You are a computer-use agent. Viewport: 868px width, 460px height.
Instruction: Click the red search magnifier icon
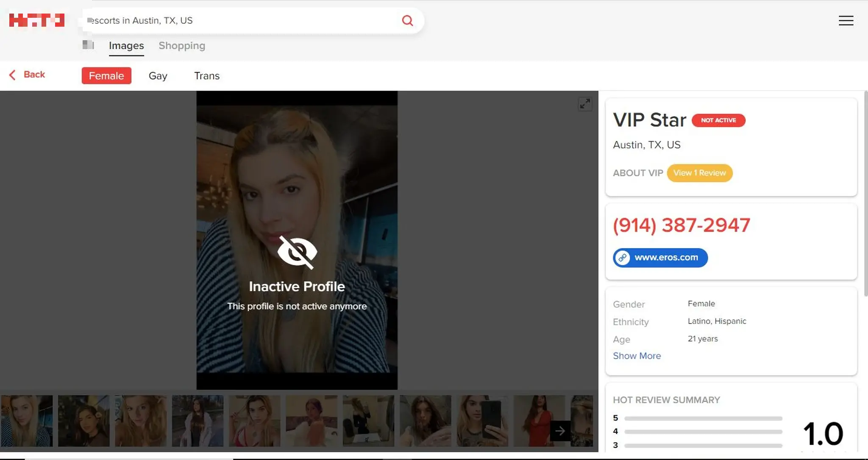(407, 20)
